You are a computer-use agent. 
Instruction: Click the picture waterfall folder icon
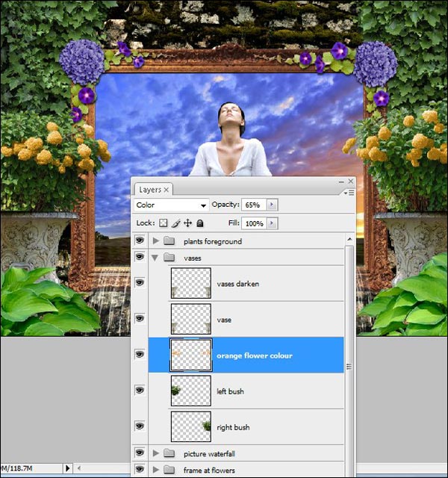coord(169,453)
